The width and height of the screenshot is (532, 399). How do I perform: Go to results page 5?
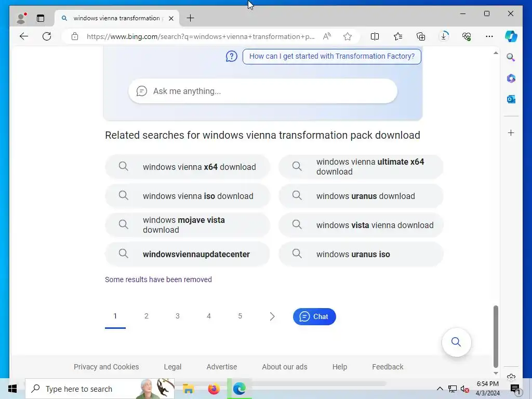tap(240, 316)
